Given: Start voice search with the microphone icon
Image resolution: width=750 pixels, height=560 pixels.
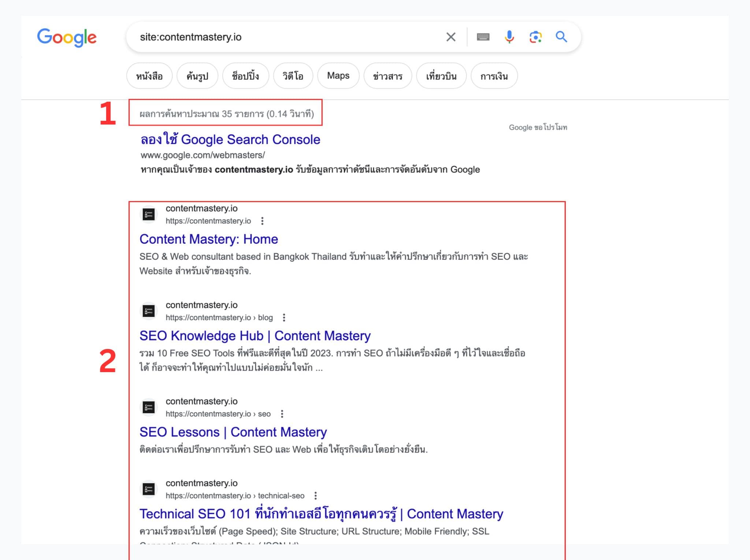Looking at the screenshot, I should (x=509, y=37).
